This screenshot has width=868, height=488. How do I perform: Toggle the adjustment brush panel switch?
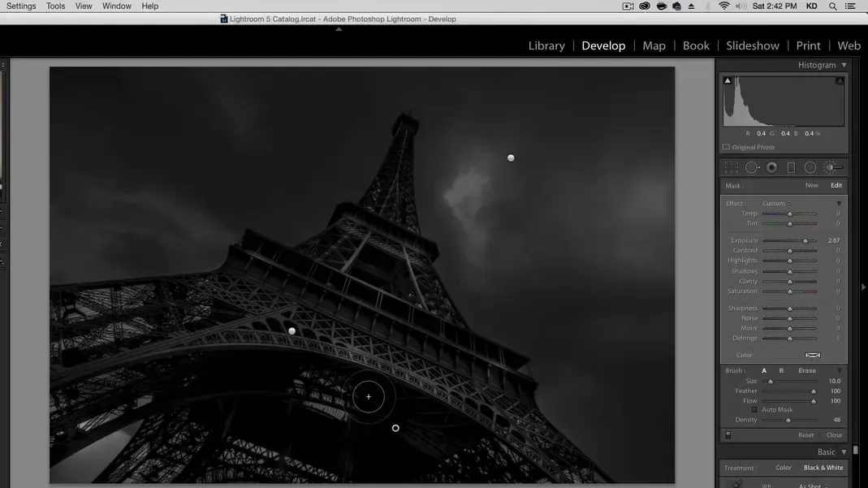728,435
